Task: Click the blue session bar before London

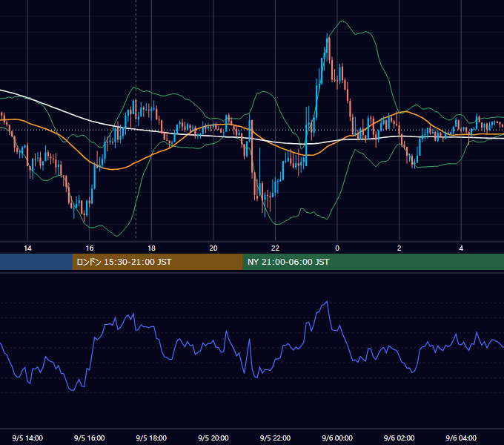Action: (x=36, y=262)
